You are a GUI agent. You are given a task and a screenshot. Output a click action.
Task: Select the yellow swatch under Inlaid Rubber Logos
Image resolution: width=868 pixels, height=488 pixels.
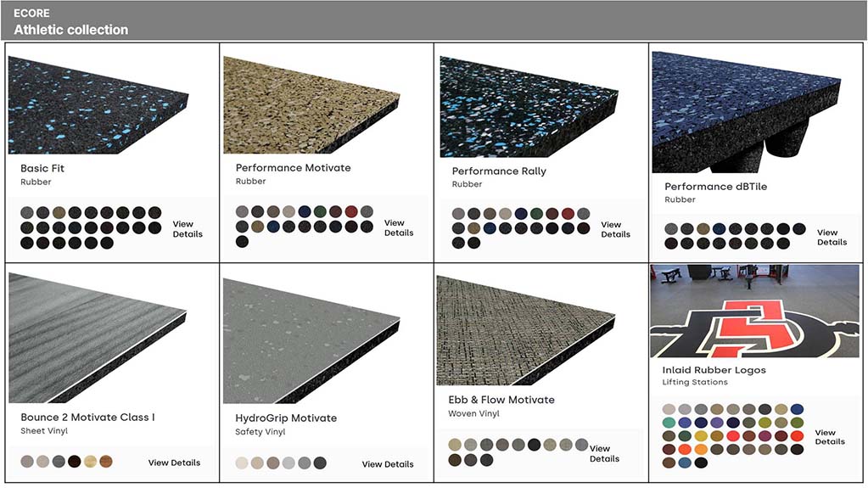pos(701,436)
